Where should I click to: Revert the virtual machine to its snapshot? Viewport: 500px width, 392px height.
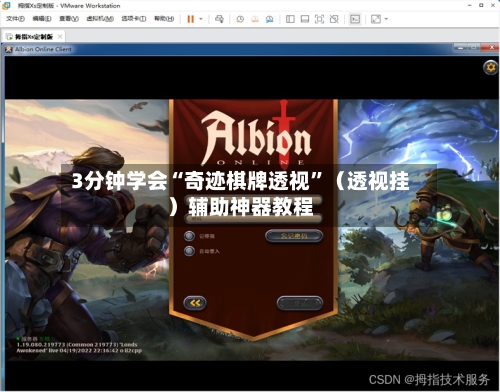255,19
